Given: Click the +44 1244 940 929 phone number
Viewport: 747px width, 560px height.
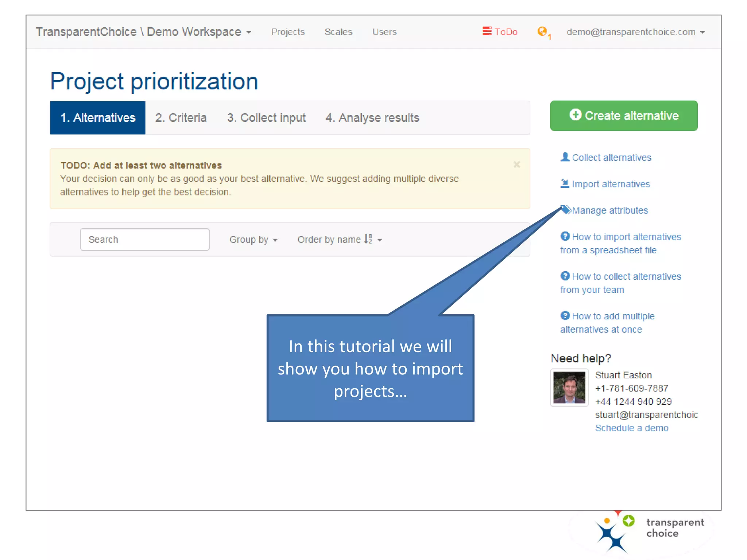Looking at the screenshot, I should 633,401.
